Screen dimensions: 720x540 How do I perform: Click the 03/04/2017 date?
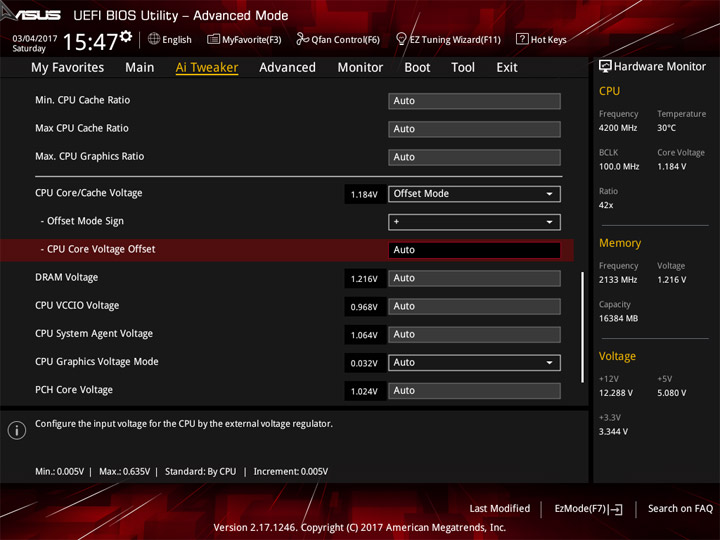(x=35, y=39)
